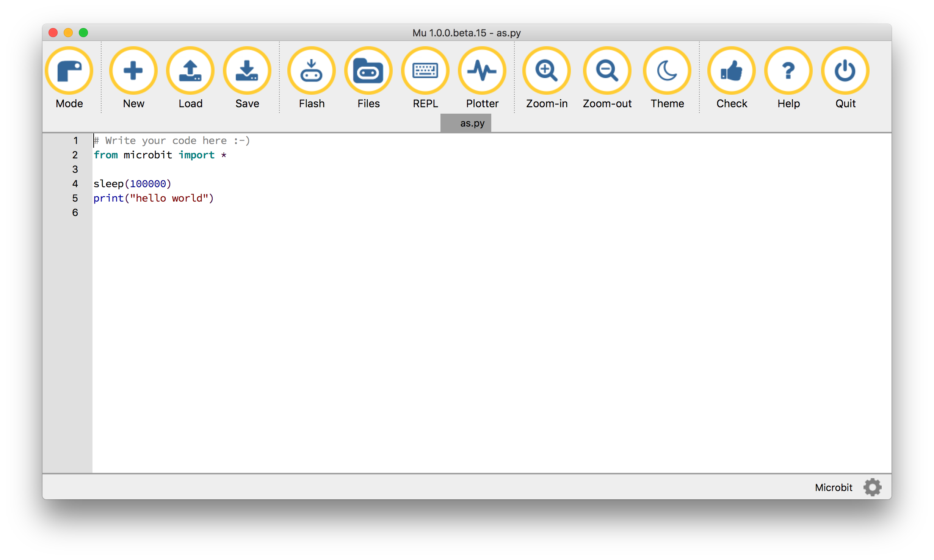Save the script with Save icon
The height and width of the screenshot is (560, 934).
tap(247, 71)
